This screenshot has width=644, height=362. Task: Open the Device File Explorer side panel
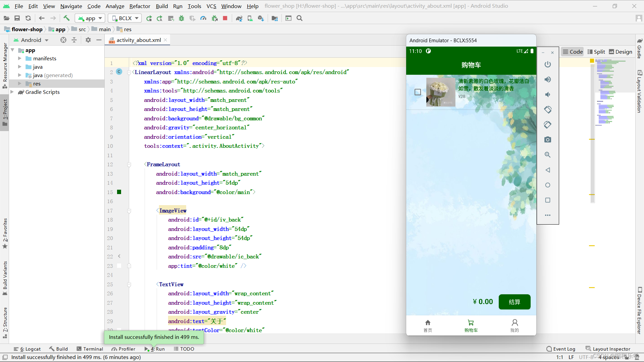tap(639, 311)
